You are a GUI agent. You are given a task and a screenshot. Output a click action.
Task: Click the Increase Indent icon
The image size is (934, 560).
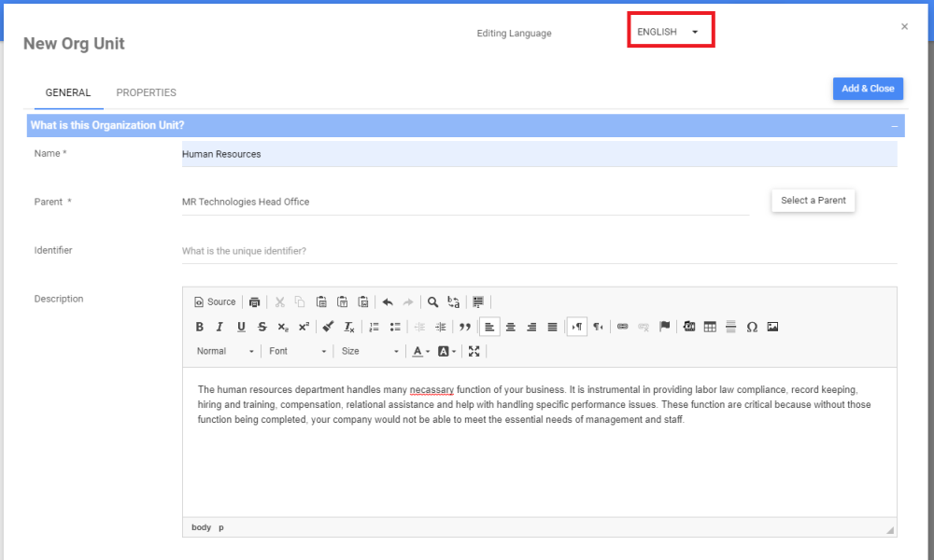tap(440, 327)
